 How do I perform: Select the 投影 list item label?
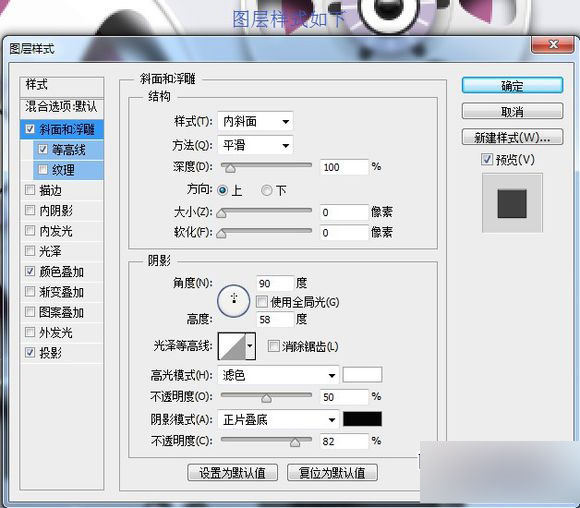tap(50, 353)
